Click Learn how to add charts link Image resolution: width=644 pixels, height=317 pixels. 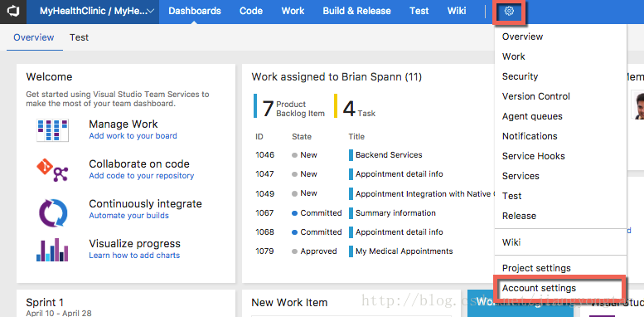[x=134, y=256]
